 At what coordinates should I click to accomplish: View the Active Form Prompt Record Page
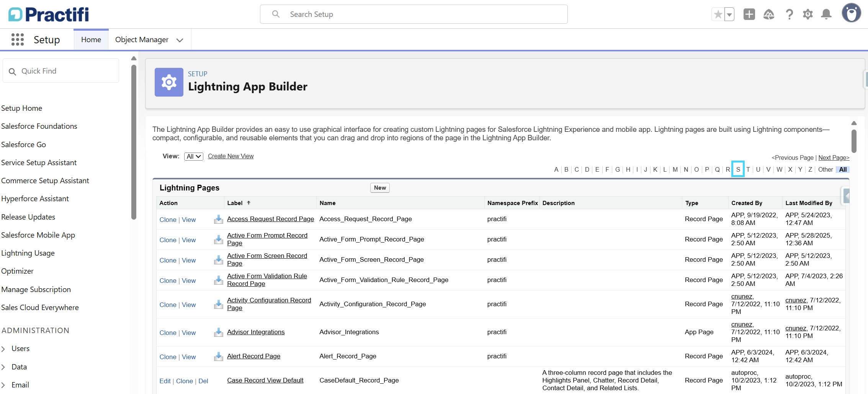click(189, 240)
